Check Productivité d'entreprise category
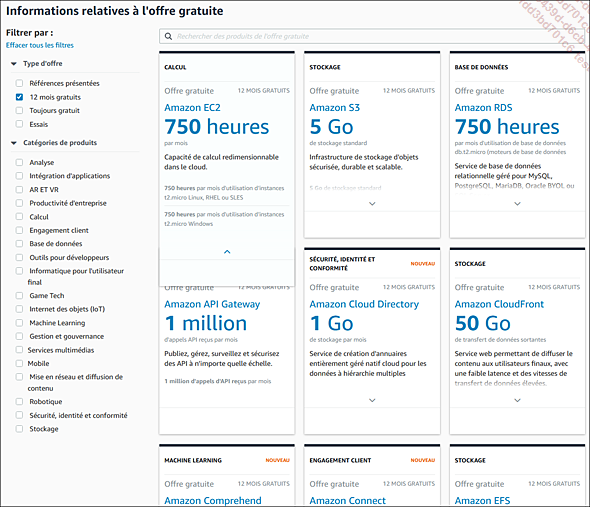Image resolution: width=590 pixels, height=507 pixels. pyautogui.click(x=19, y=203)
